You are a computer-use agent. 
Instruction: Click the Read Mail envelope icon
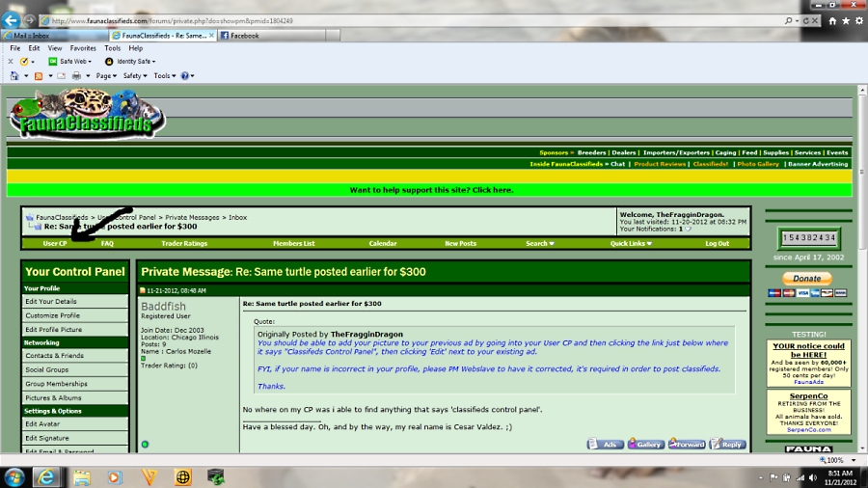tap(62, 76)
